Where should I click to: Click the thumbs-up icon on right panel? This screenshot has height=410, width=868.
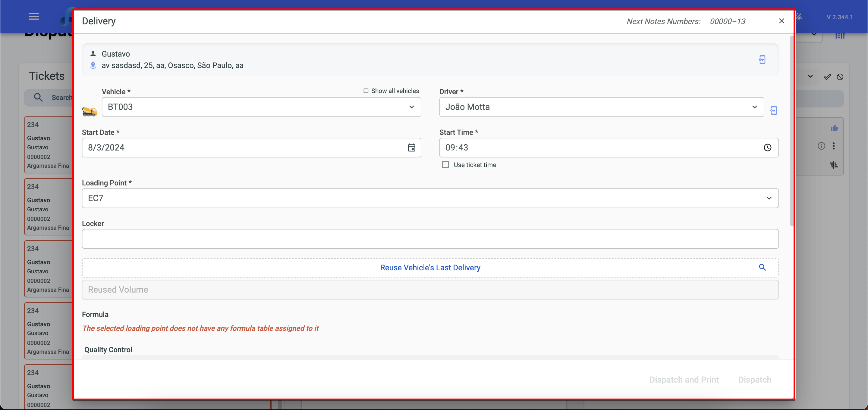coord(834,128)
